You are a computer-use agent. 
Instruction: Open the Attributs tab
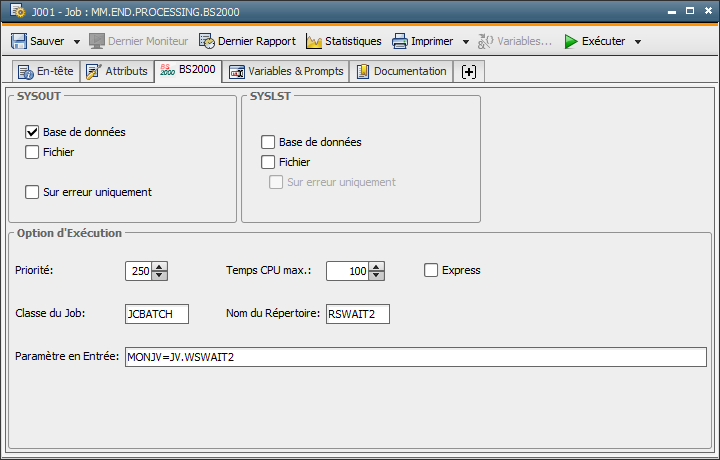pyautogui.click(x=117, y=72)
